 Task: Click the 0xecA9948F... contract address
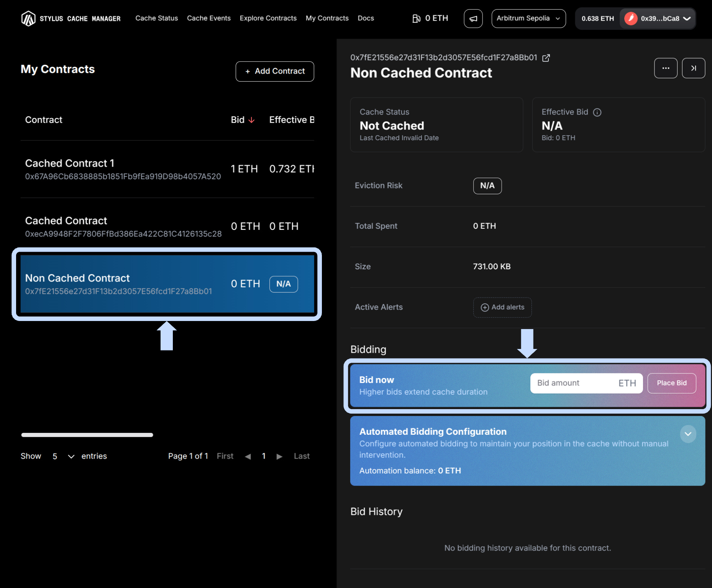[123, 234]
